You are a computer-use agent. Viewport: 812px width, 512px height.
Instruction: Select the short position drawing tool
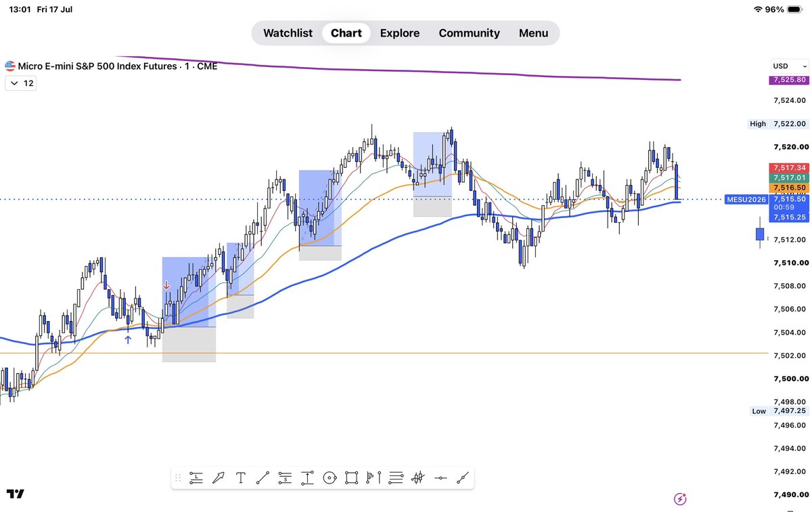click(285, 477)
